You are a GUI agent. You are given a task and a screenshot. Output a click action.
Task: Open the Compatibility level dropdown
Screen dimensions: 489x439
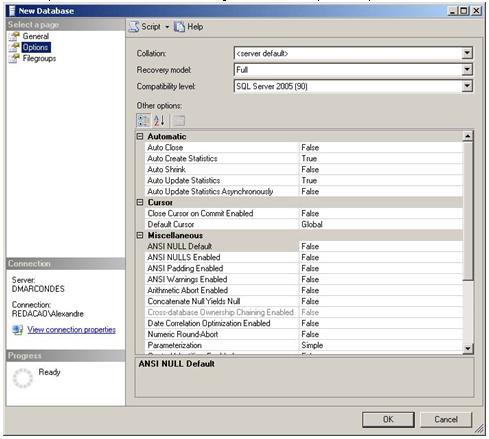pos(467,86)
